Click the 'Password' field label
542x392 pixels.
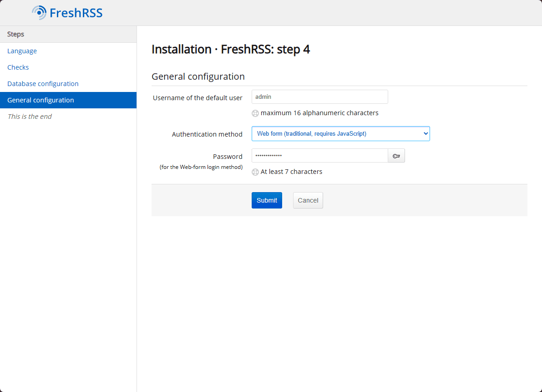(x=228, y=157)
